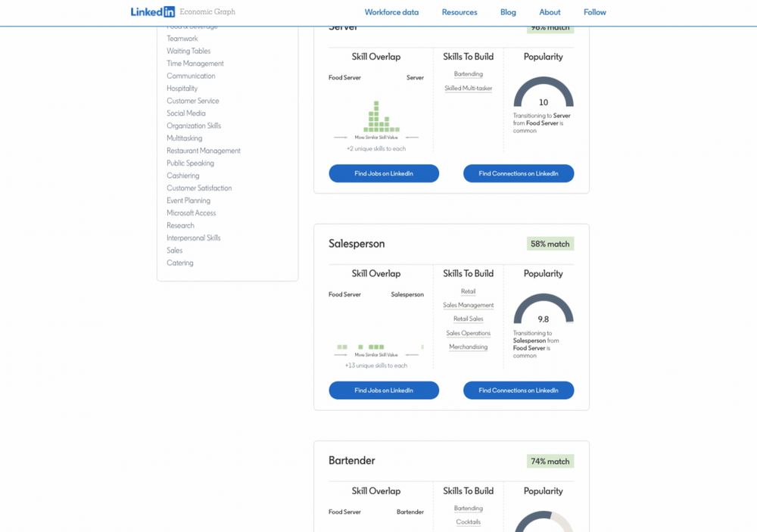
Task: Click Find Jobs on LinkedIn for Server
Action: (x=384, y=173)
